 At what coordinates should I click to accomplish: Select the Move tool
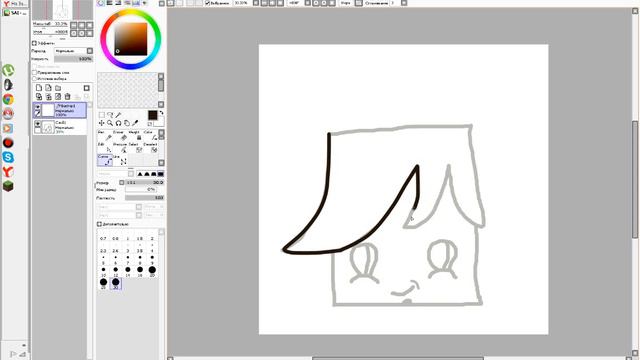[102, 123]
